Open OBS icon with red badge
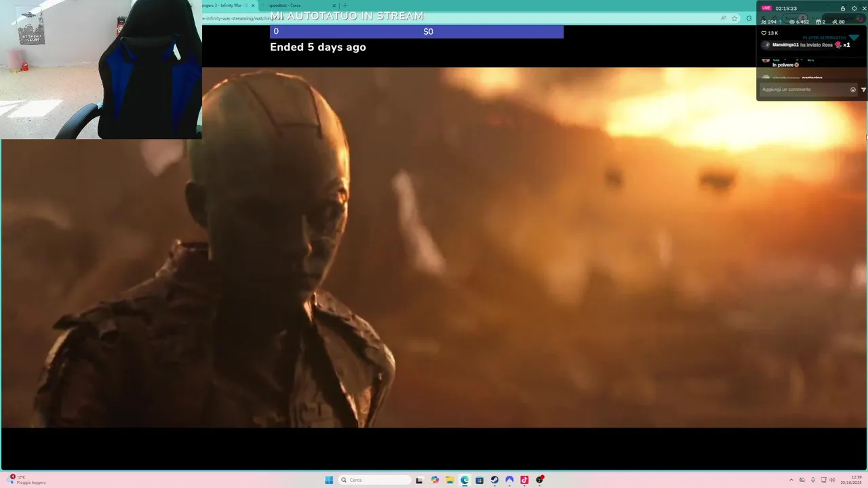868x488 pixels. point(540,480)
